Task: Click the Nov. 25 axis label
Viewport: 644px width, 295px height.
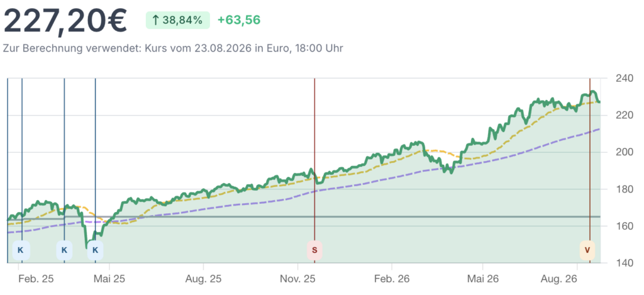Action: [x=297, y=279]
